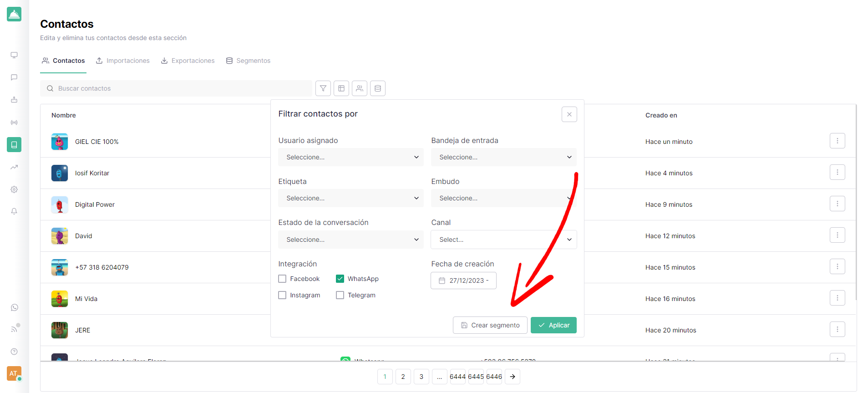Expand the Etiqueta dropdown

tap(351, 198)
